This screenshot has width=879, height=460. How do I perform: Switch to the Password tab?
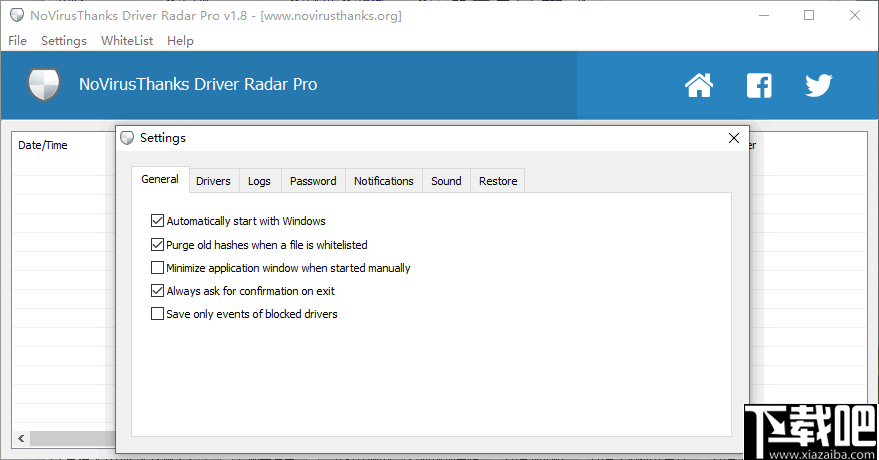click(313, 181)
